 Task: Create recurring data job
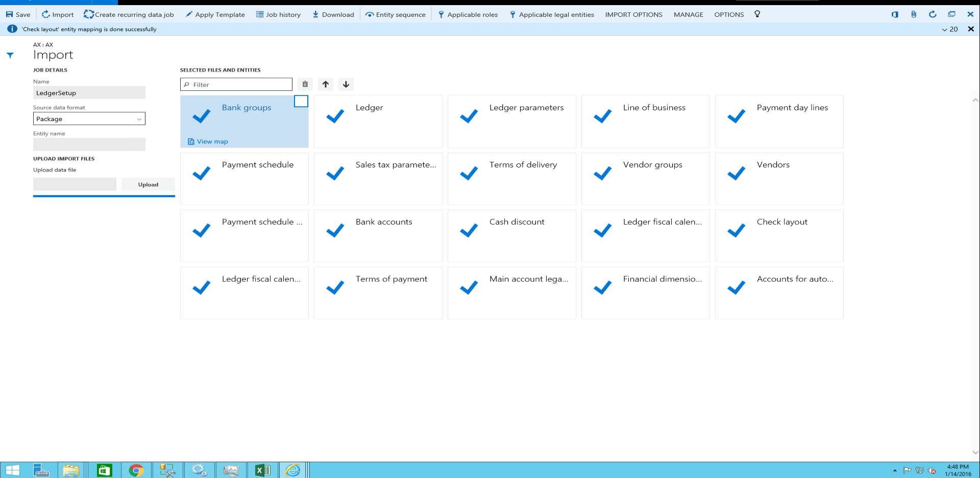(129, 14)
